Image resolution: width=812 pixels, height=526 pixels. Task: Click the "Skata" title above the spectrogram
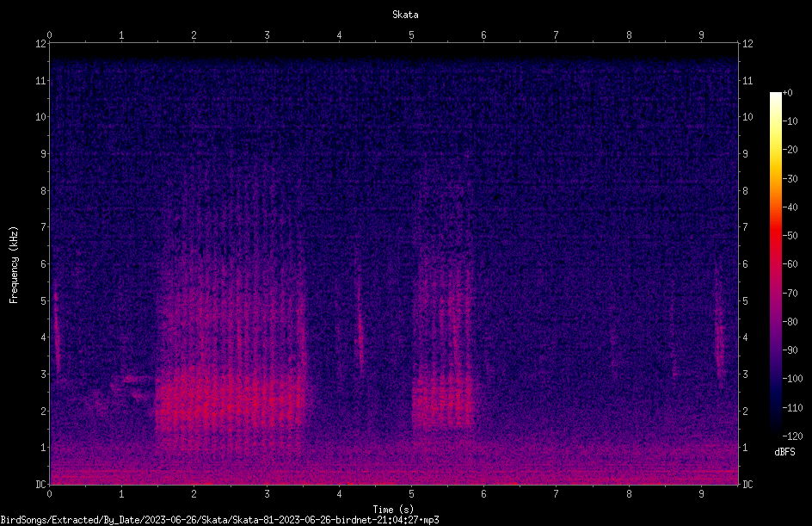pos(405,15)
